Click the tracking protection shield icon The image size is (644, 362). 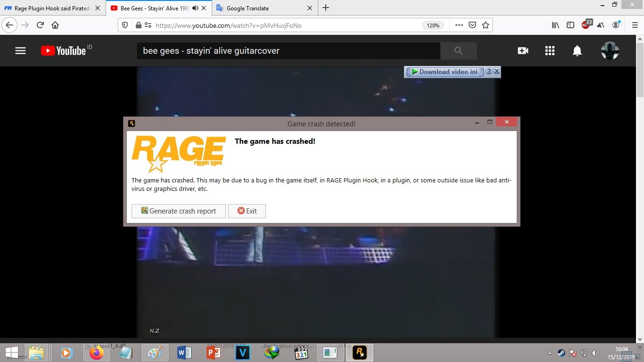[x=125, y=25]
